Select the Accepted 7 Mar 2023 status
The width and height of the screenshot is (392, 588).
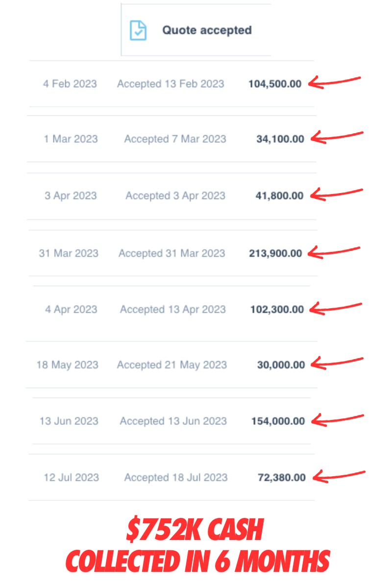pos(175,139)
